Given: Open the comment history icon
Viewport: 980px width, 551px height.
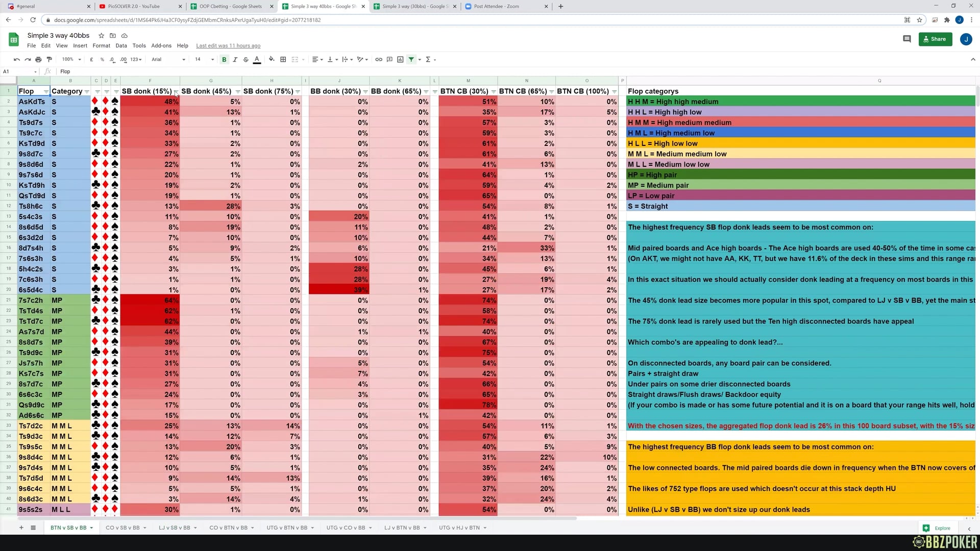Looking at the screenshot, I should click(906, 39).
